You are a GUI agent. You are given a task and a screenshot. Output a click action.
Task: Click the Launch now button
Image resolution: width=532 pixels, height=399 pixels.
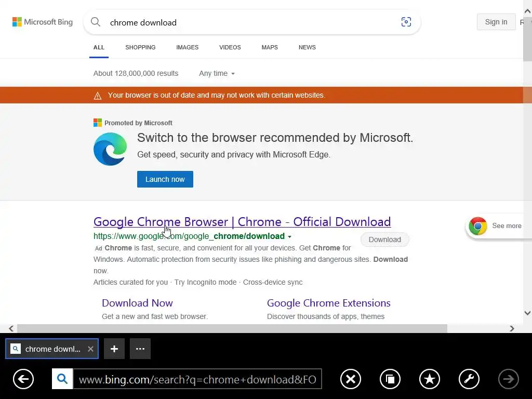click(165, 179)
